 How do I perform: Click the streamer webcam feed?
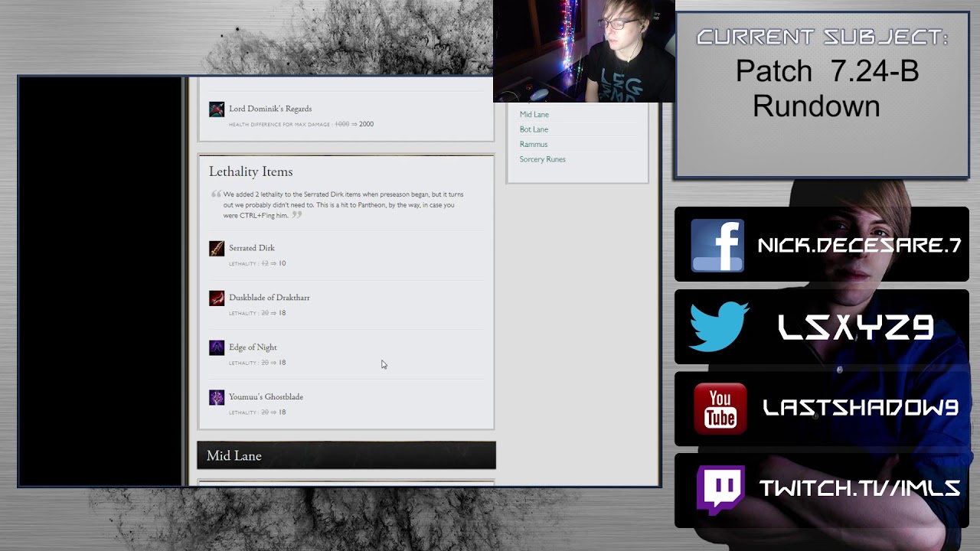[584, 51]
